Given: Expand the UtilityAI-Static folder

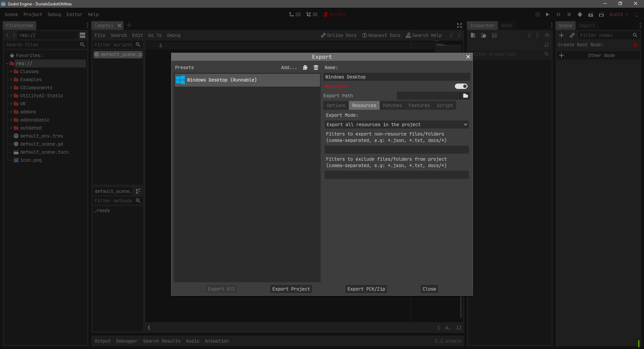Looking at the screenshot, I should pyautogui.click(x=11, y=96).
